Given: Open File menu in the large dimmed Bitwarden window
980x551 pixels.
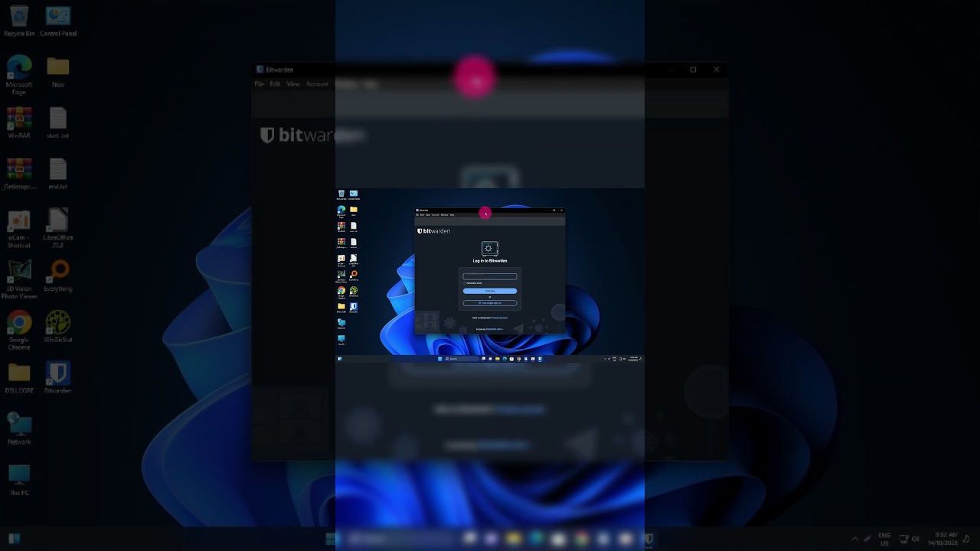Looking at the screenshot, I should click(x=260, y=84).
